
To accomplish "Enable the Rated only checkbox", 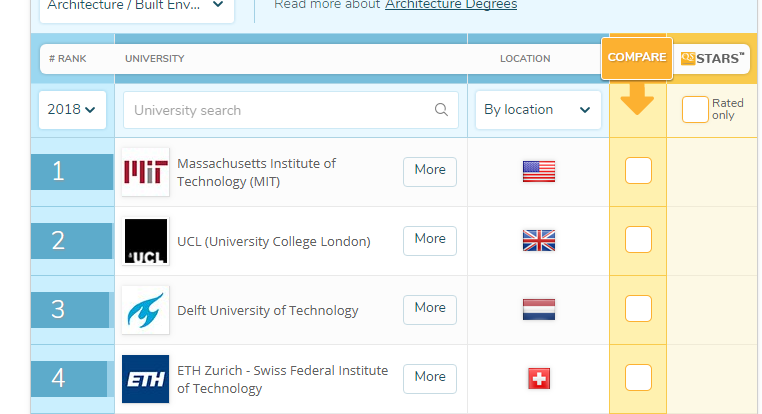I will point(695,109).
